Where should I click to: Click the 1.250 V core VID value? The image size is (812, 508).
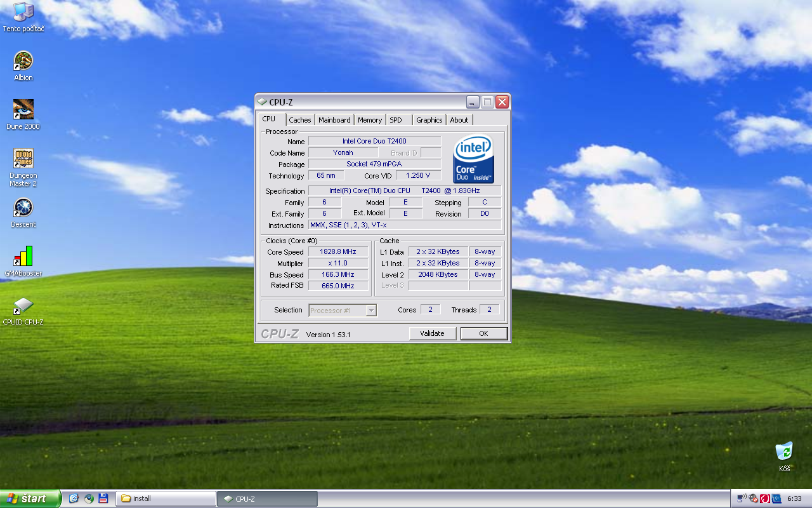point(418,175)
